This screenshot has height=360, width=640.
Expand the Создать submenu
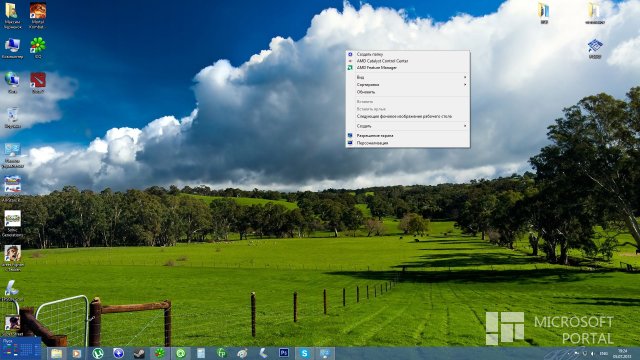click(408, 126)
